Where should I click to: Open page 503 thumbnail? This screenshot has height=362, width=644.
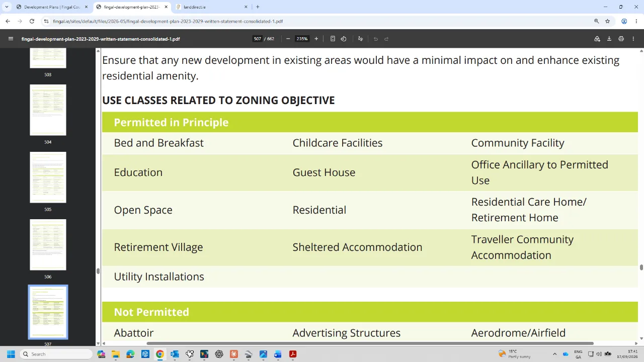[x=48, y=58]
